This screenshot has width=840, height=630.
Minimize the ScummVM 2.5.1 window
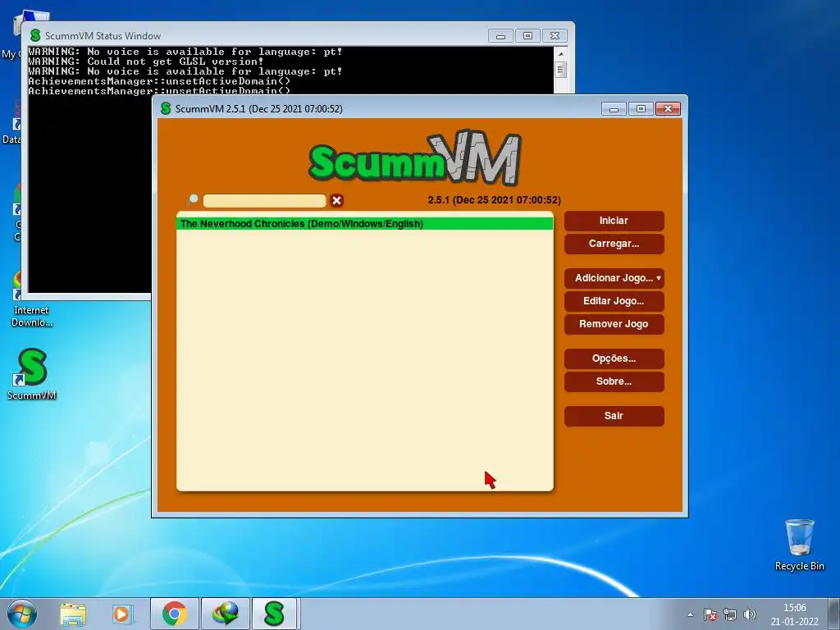614,109
